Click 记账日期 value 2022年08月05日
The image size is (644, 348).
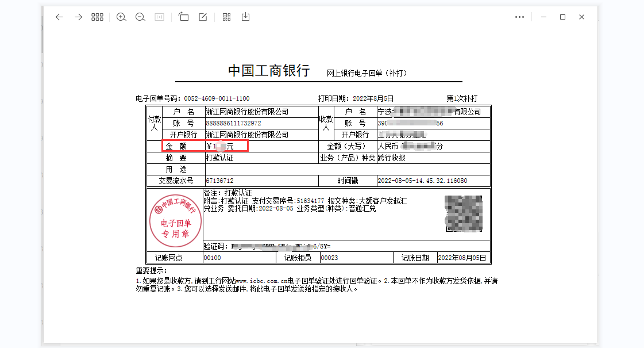[x=462, y=258]
